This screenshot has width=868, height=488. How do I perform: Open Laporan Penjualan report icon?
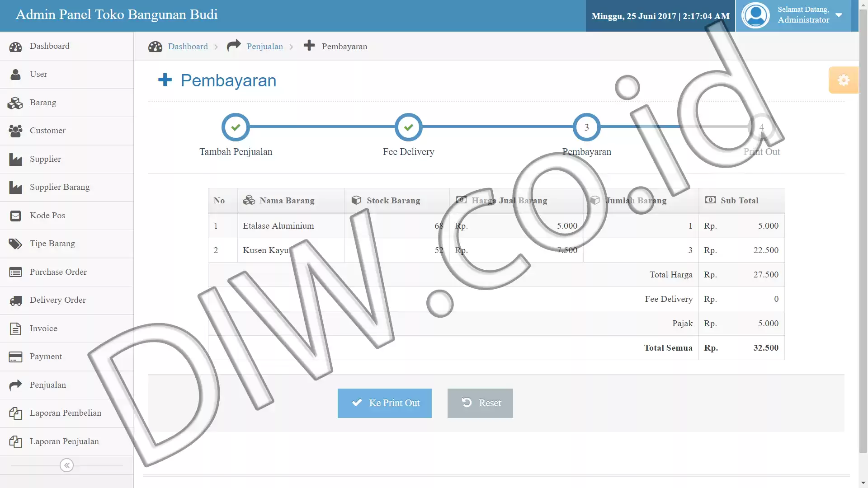pyautogui.click(x=15, y=442)
